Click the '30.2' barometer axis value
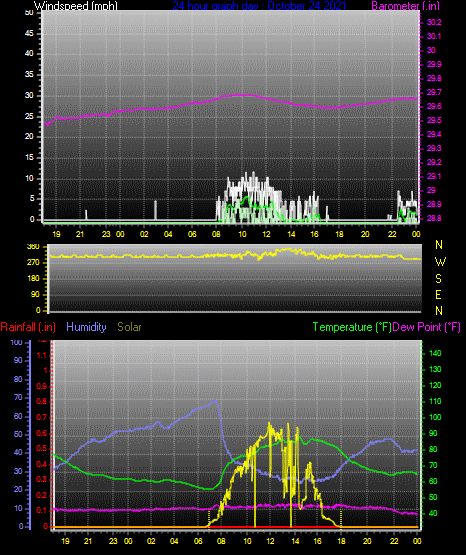Viewport: 466px width, 555px height. point(434,22)
